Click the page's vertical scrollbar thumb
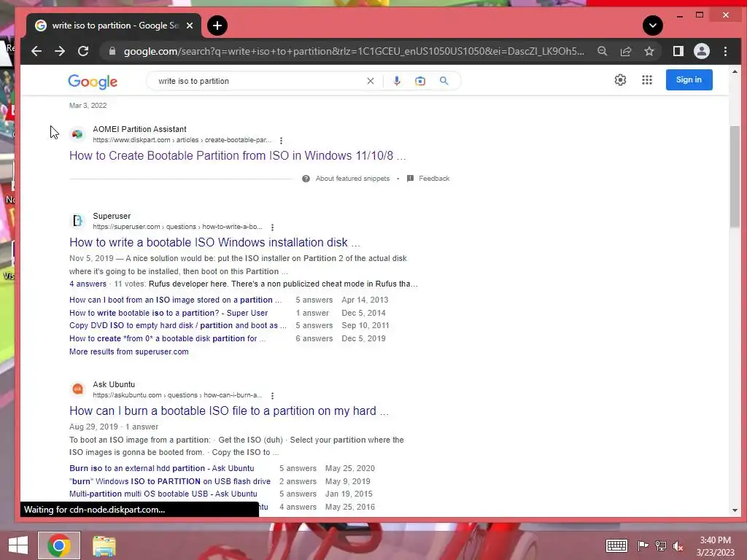This screenshot has width=747, height=560. tap(735, 176)
